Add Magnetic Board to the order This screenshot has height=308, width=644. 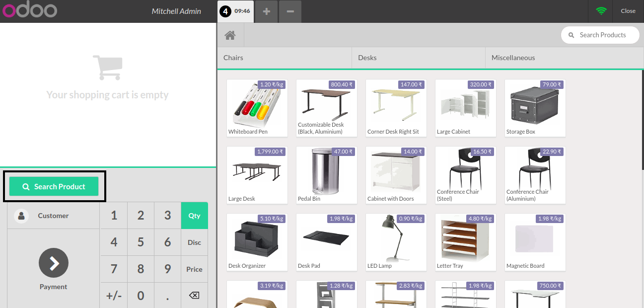[535, 242]
